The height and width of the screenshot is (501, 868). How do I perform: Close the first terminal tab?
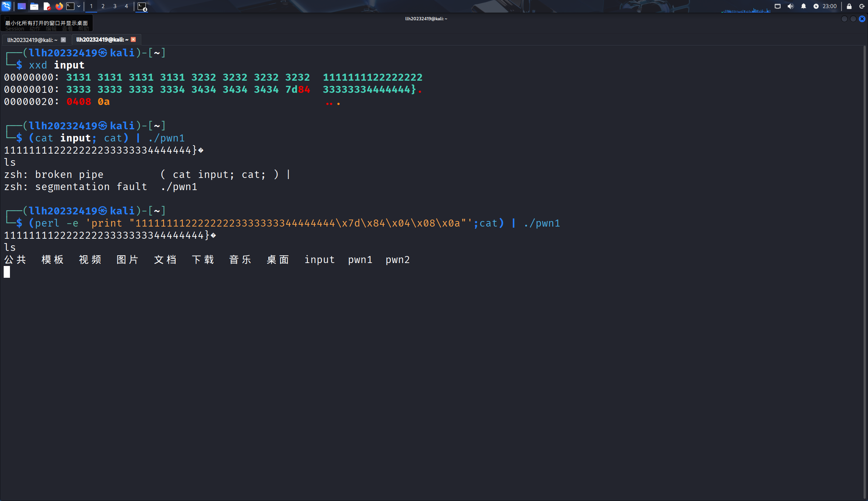[63, 40]
